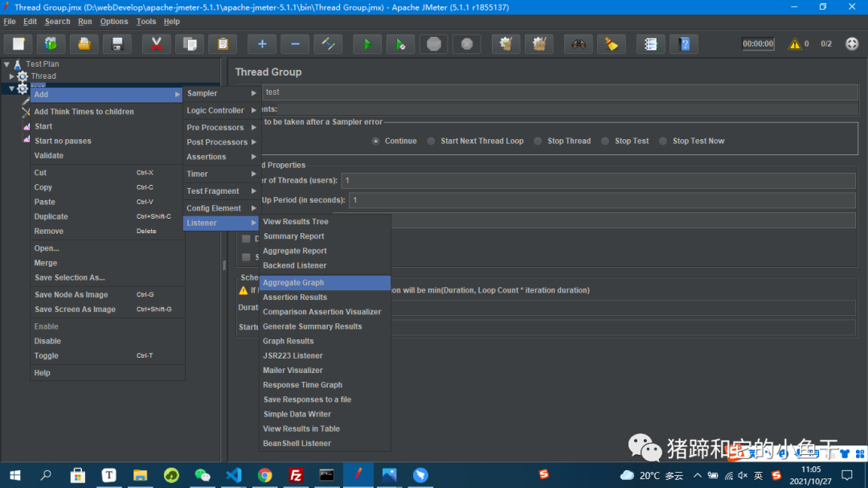This screenshot has width=868, height=488.
Task: Select the Stop Test Now radio button
Action: click(663, 141)
